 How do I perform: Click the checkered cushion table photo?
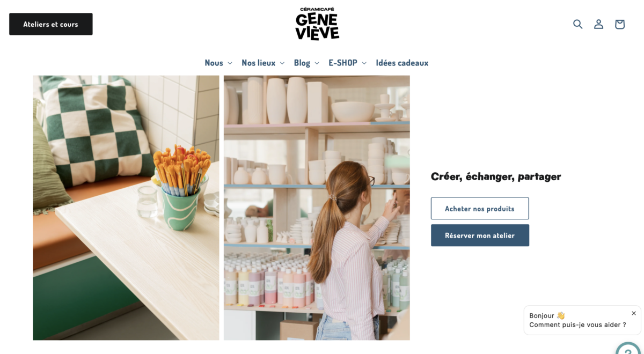pyautogui.click(x=126, y=208)
